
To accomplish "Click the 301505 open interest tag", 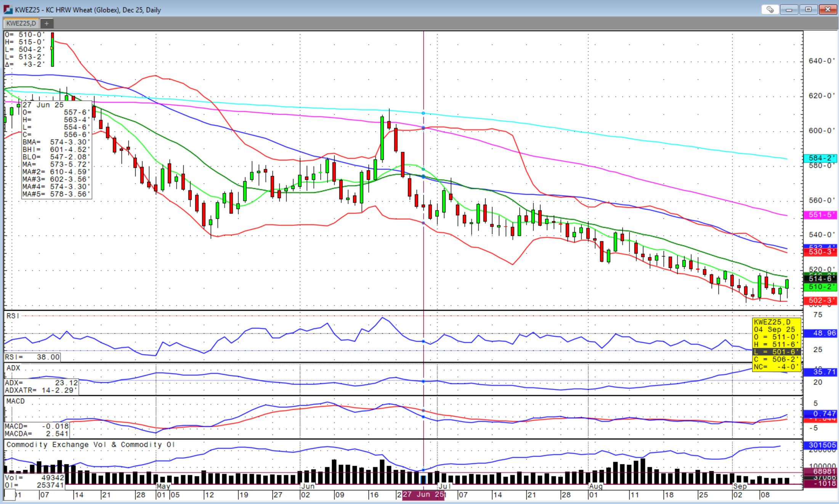I will tap(820, 445).
